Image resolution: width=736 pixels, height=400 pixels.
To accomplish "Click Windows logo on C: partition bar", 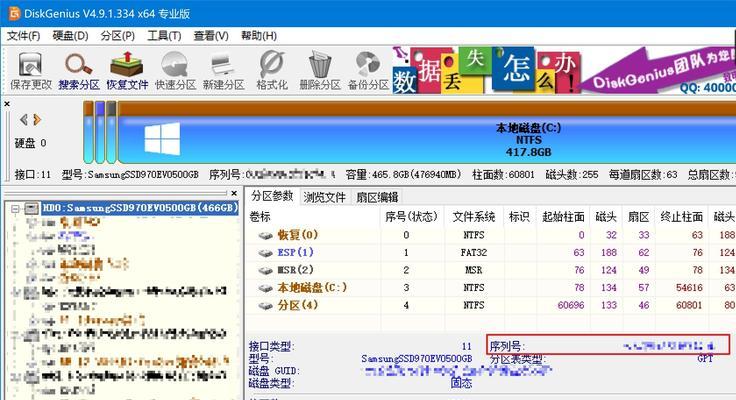I will [162, 139].
